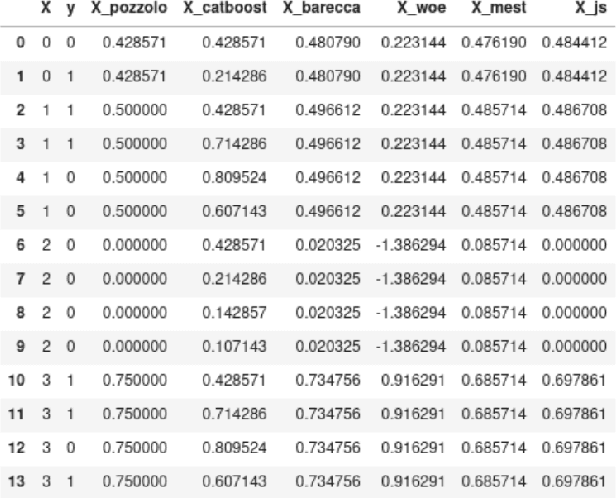Click X_pozzolo value 0.428571 in row 1

pyautogui.click(x=135, y=76)
